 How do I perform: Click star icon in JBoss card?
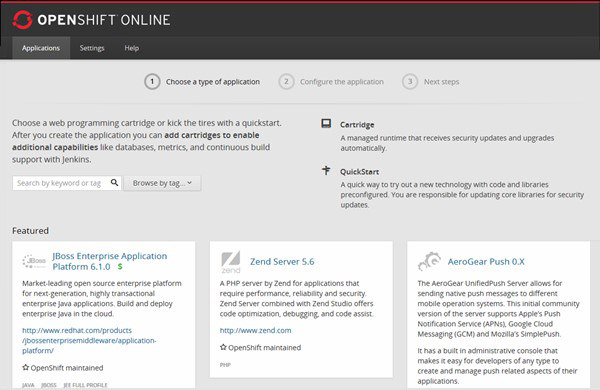(26, 367)
